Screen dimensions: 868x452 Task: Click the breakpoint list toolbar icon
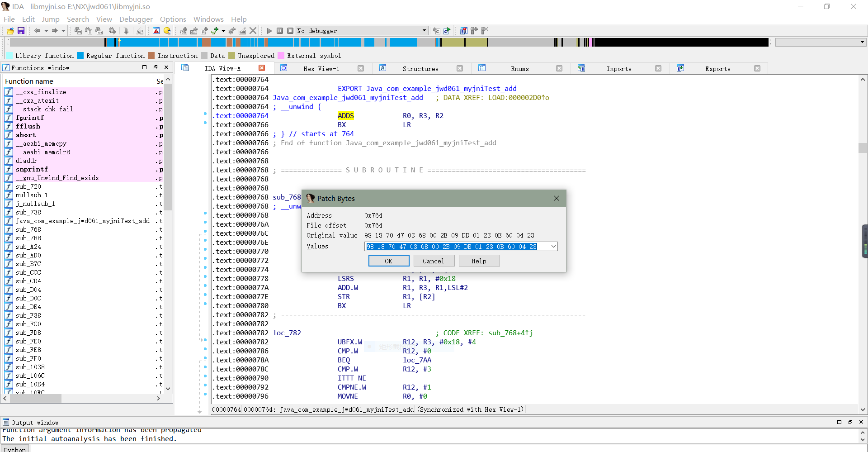(464, 31)
